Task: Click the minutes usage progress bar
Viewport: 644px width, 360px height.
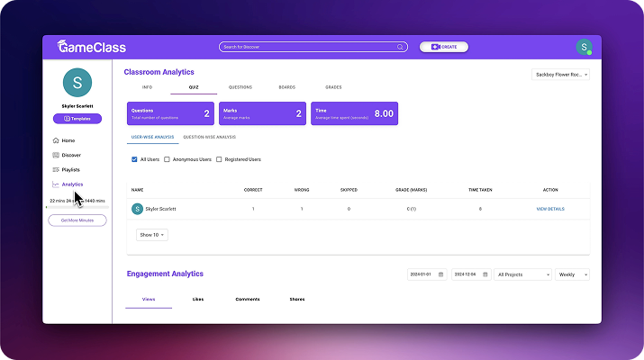Action: [77, 207]
